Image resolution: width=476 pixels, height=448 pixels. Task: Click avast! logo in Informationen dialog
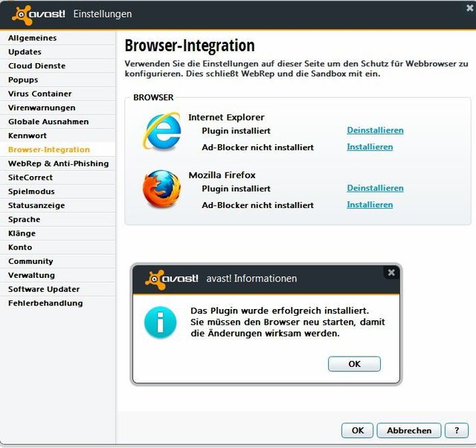(172, 279)
